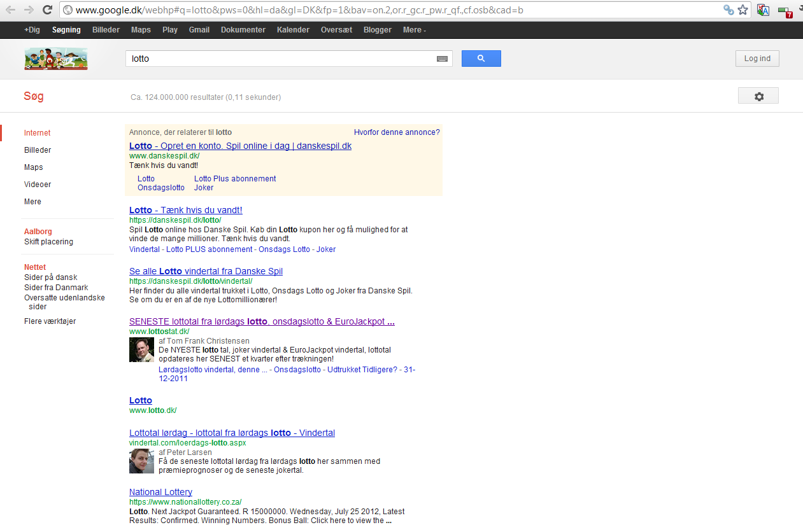Show Flere værktøjer search tools
The image size is (803, 532).
pyautogui.click(x=50, y=321)
